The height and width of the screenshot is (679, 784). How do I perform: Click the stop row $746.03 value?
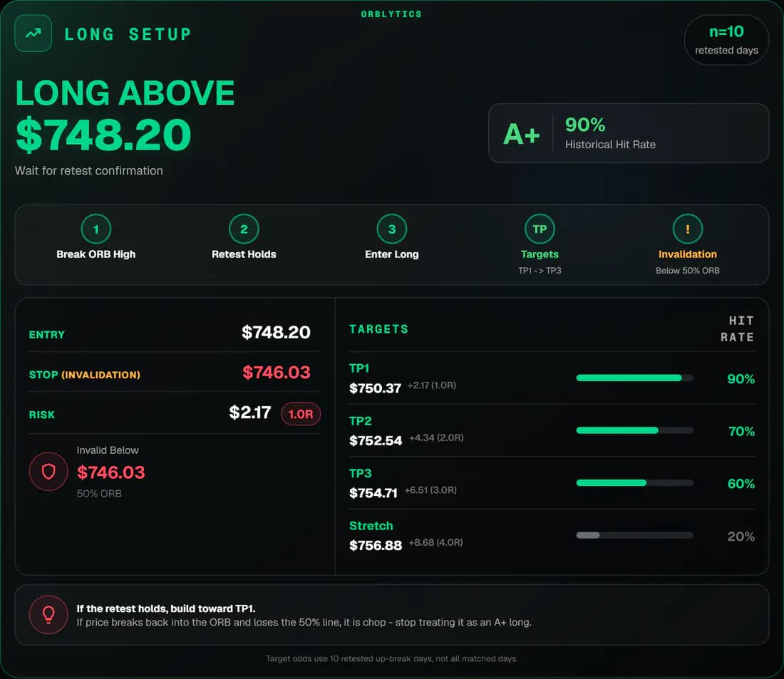pyautogui.click(x=277, y=372)
